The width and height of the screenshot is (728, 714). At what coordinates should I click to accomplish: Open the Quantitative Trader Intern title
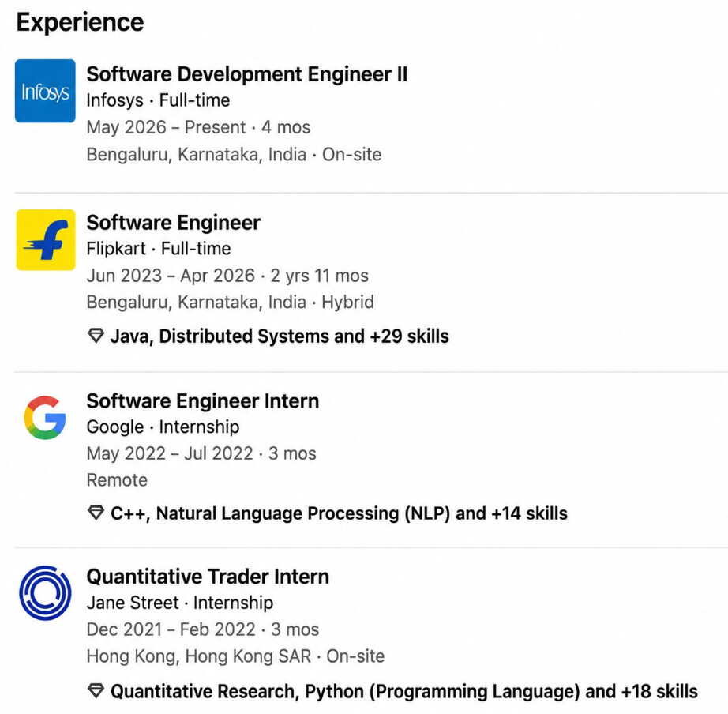(x=208, y=577)
